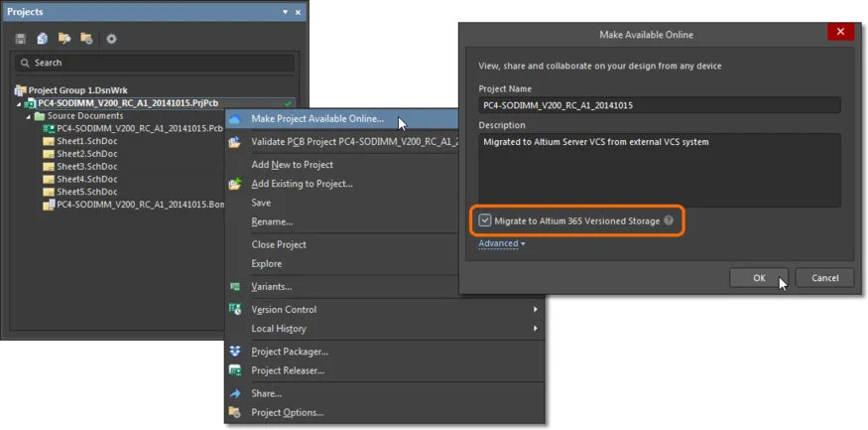The width and height of the screenshot is (868, 430).
Task: Click the folder with clock icon in toolbar
Action: point(86,39)
